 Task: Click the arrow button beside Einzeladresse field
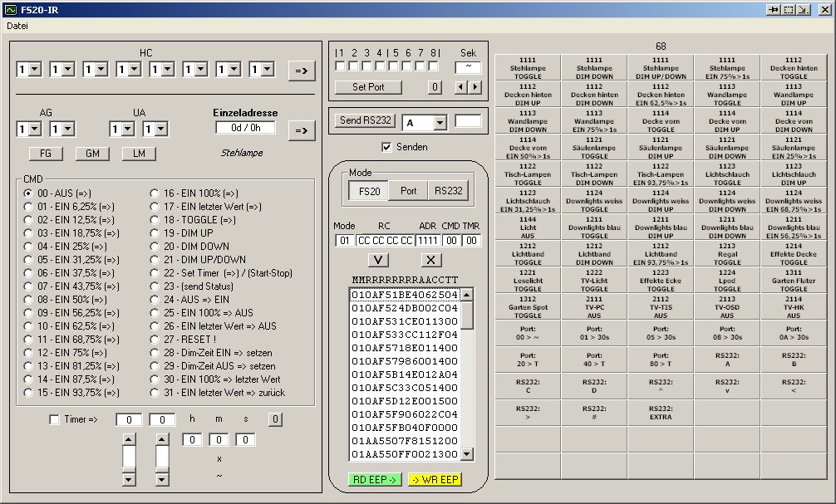click(x=302, y=130)
